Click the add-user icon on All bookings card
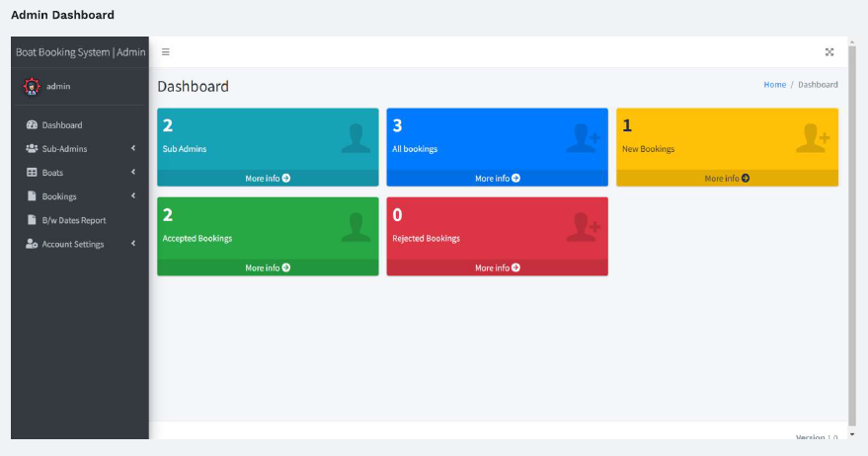868x456 pixels. (x=583, y=138)
